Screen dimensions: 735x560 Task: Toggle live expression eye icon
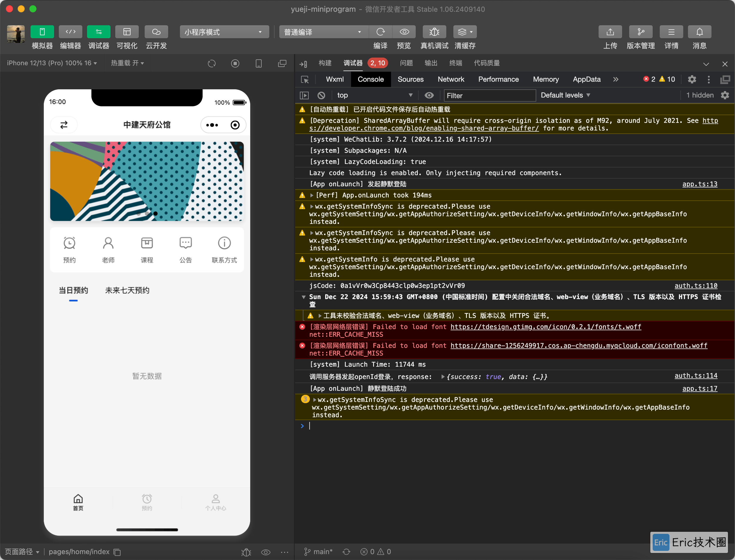pyautogui.click(x=429, y=95)
